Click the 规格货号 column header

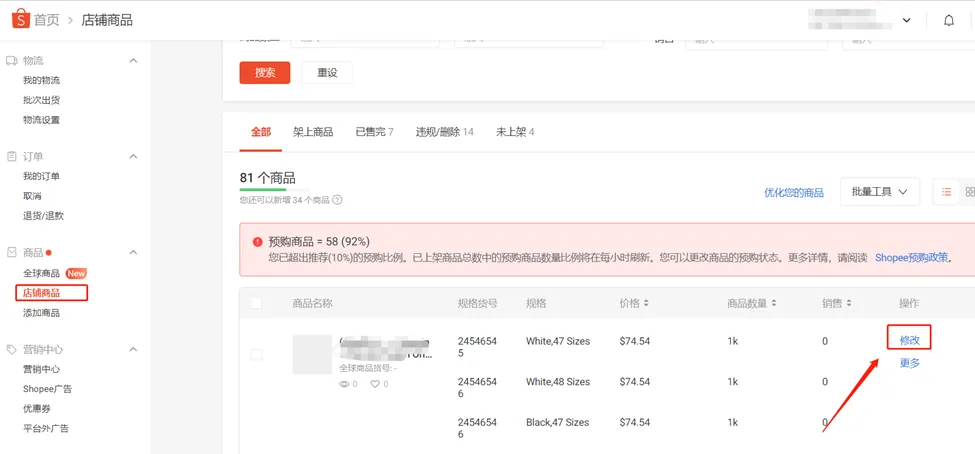(478, 303)
